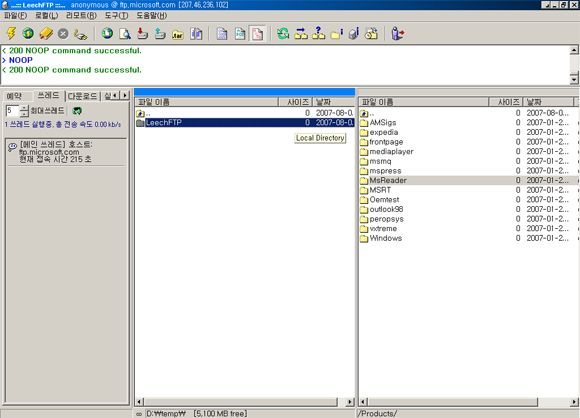Click the folder with blue arrow icon
580x418 pixels.
pyautogui.click(x=301, y=34)
